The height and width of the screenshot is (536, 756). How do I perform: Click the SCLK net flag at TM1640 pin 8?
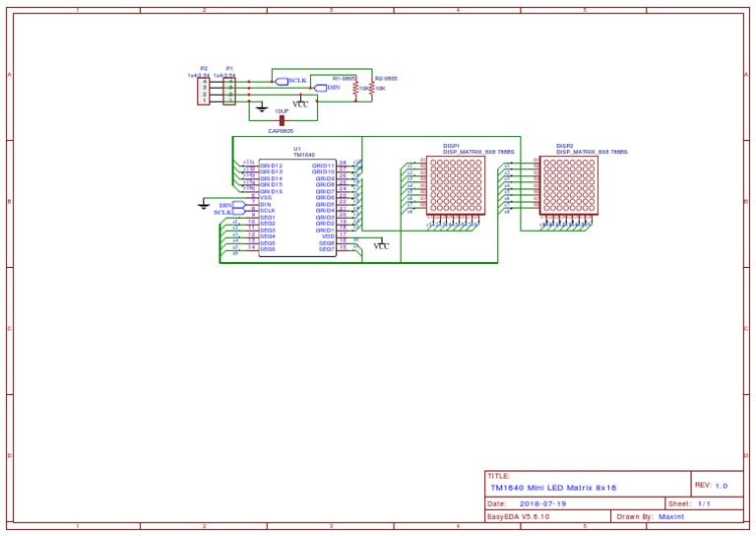[239, 212]
